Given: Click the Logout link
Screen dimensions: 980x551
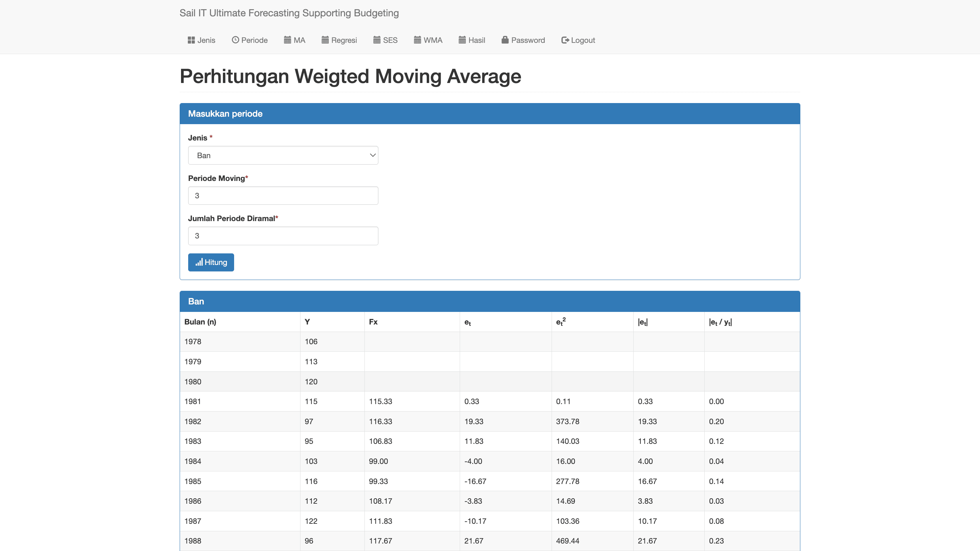Looking at the screenshot, I should click(578, 40).
